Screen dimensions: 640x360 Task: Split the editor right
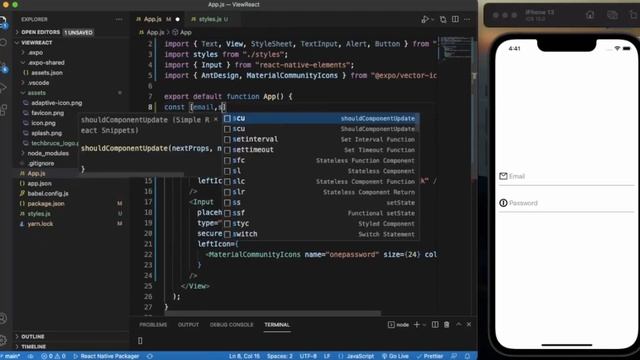pyautogui.click(x=455, y=19)
